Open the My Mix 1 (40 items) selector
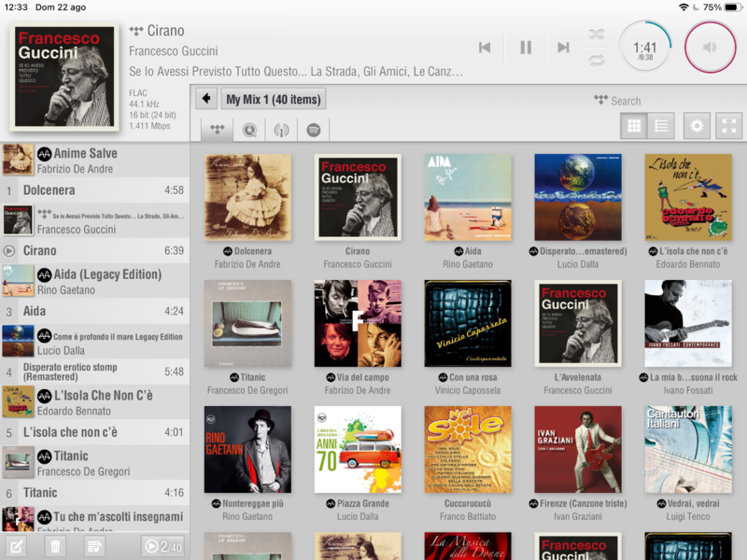Image resolution: width=747 pixels, height=560 pixels. coord(274,99)
